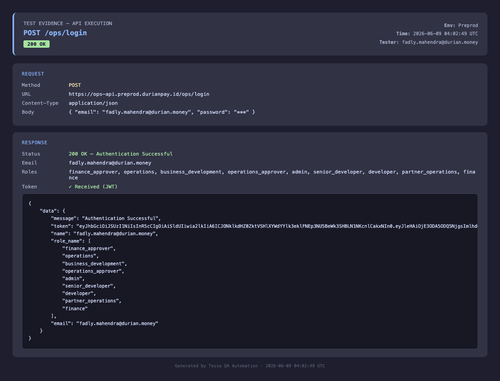500x381 pixels.
Task: Click the 'Body' label in Request
Action: pos(28,112)
